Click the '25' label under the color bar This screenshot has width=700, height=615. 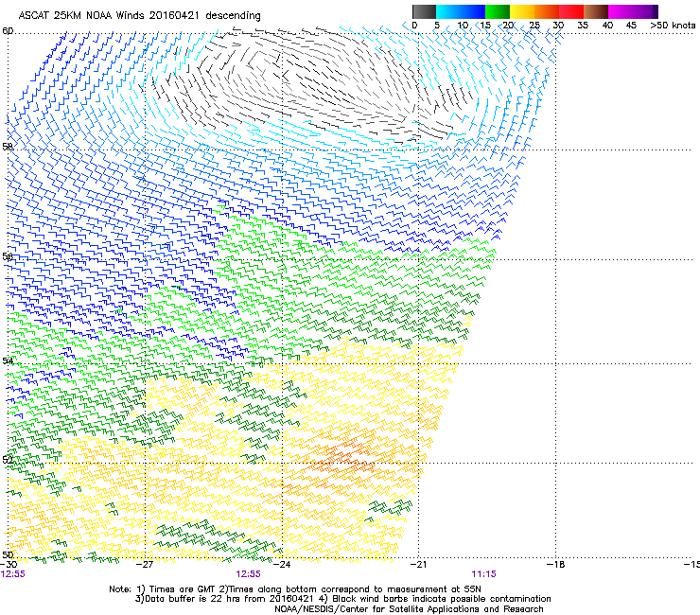pyautogui.click(x=534, y=25)
